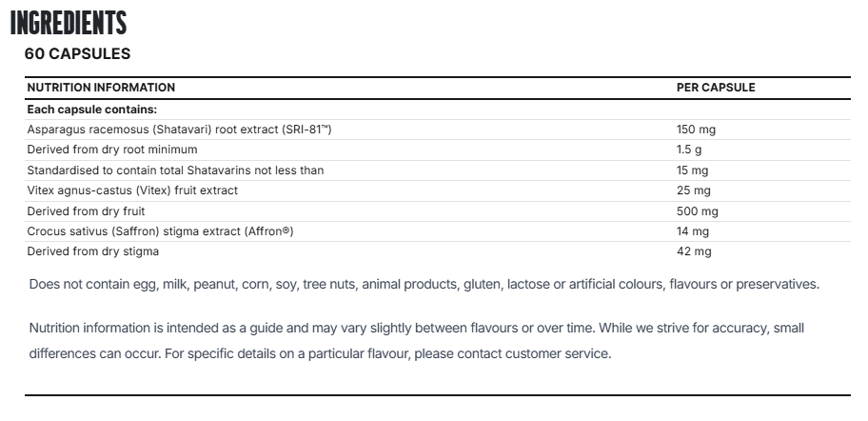Select Derived from dry root minimum
The height and width of the screenshot is (421, 868).
(x=111, y=150)
